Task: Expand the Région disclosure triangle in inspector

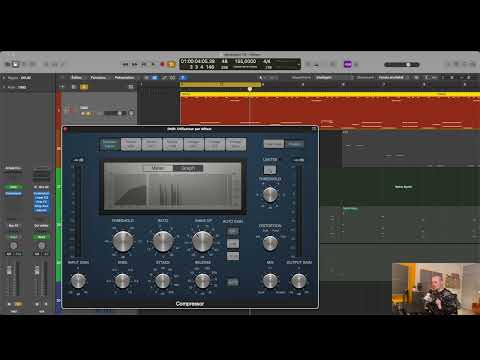Action: pos(4,78)
